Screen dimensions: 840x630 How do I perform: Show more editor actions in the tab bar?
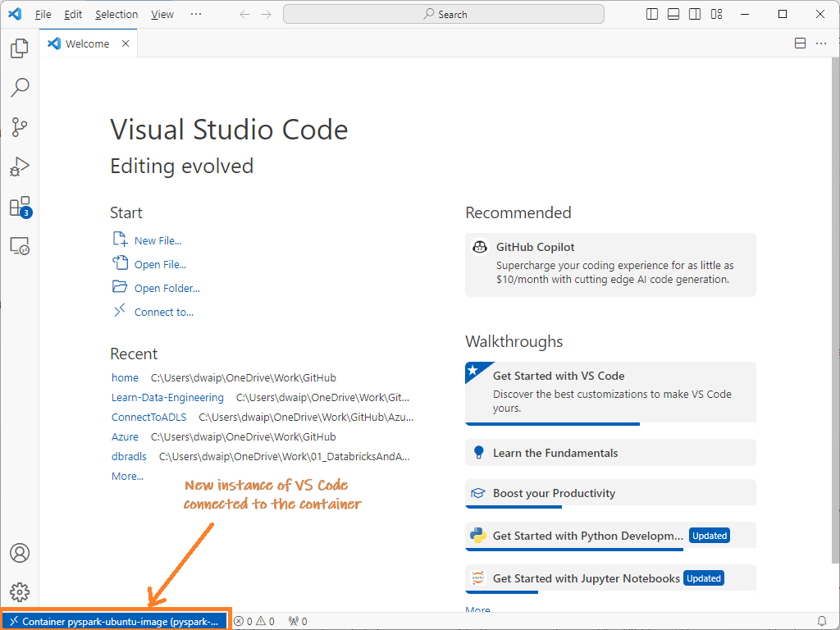click(x=822, y=43)
